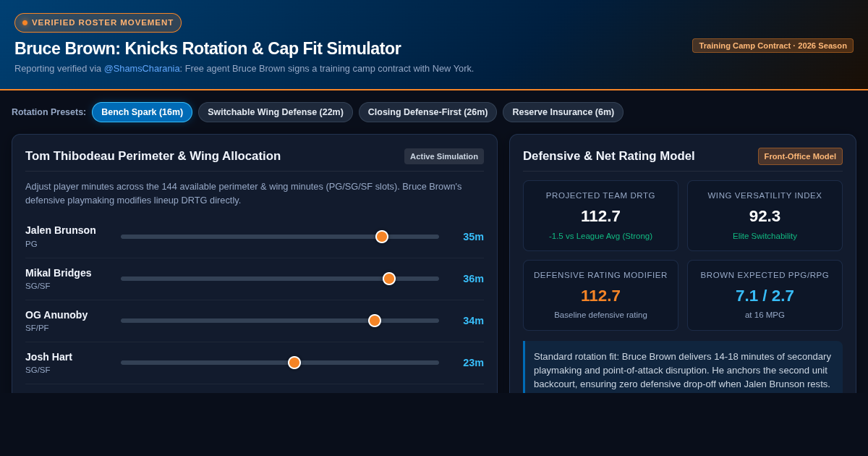Viewport: 868px width, 456px height.
Task: Select the Bench Spark (16m) preset
Action: tap(142, 112)
